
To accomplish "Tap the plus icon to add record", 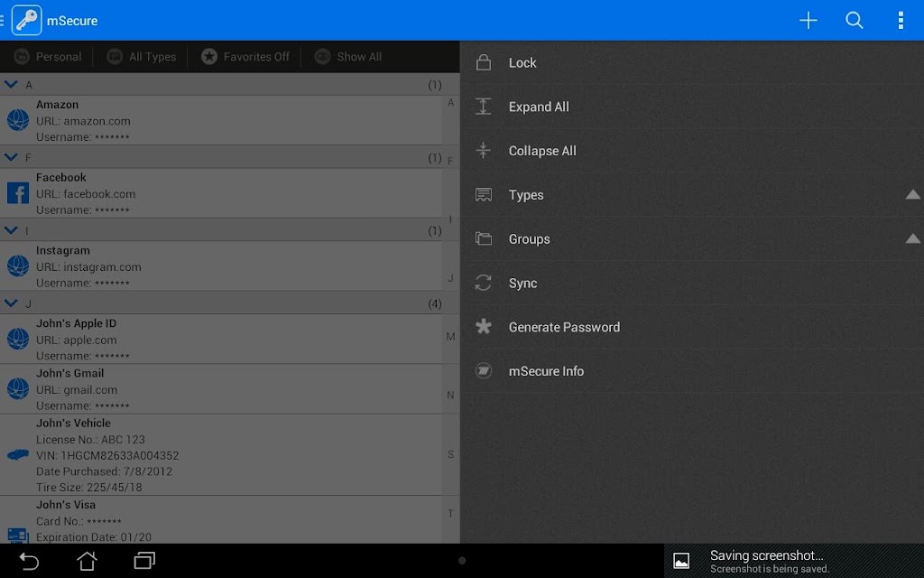I will tap(808, 21).
